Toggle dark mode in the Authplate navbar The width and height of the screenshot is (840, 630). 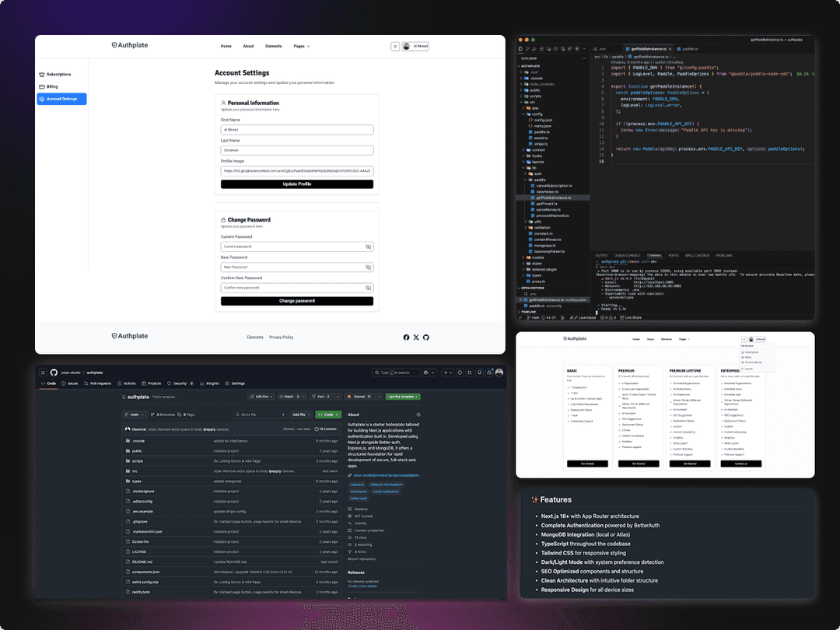pyautogui.click(x=395, y=46)
